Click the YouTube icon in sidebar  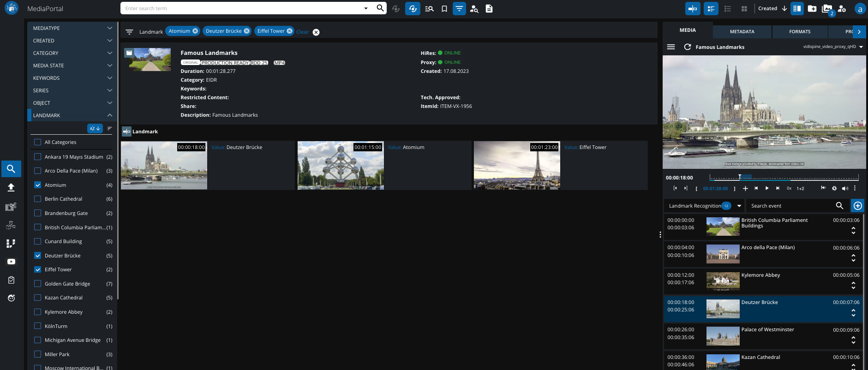coord(11,262)
